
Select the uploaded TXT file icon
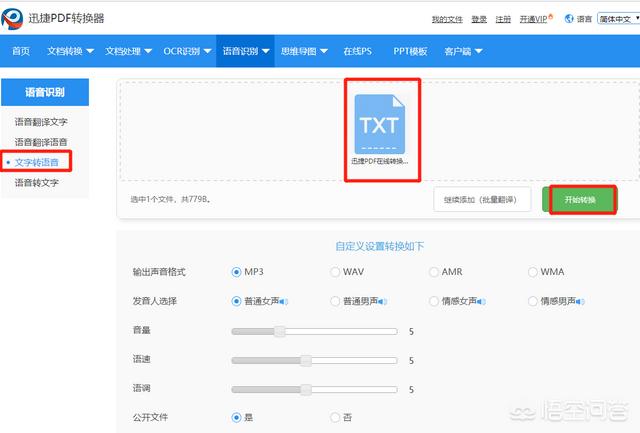380,124
